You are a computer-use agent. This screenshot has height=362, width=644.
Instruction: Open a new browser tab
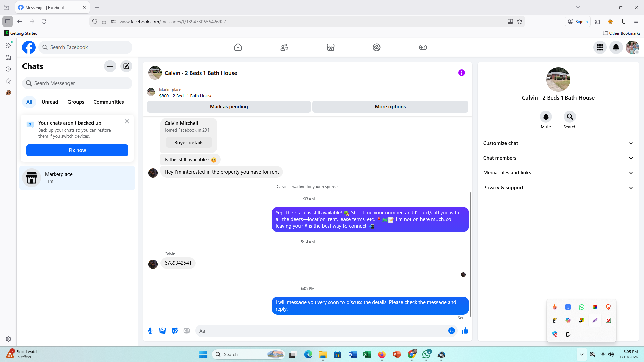pos(97,7)
